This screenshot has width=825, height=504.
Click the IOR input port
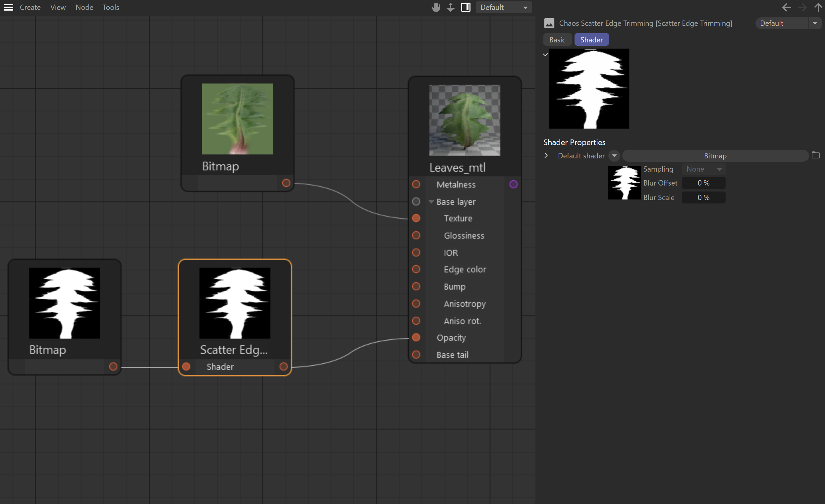pos(416,252)
